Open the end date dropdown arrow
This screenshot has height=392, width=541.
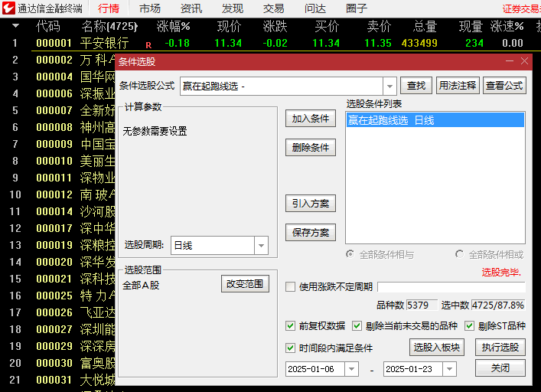coord(450,369)
